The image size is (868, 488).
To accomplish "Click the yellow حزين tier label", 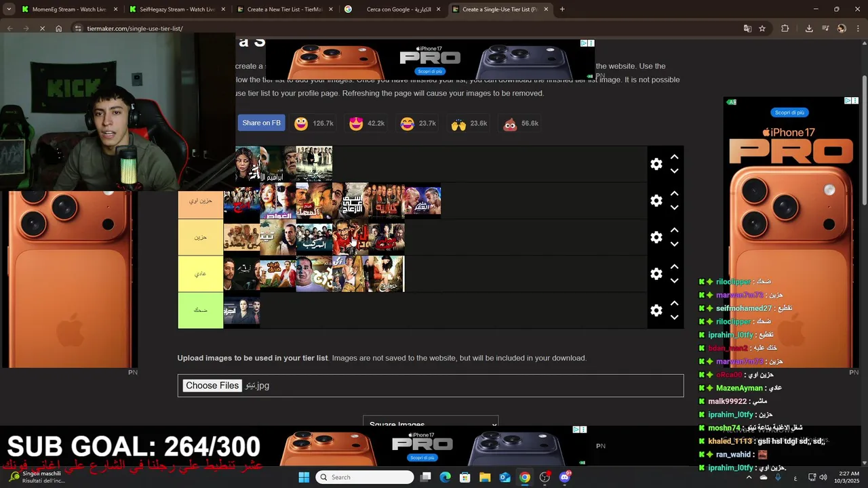I will click(200, 237).
